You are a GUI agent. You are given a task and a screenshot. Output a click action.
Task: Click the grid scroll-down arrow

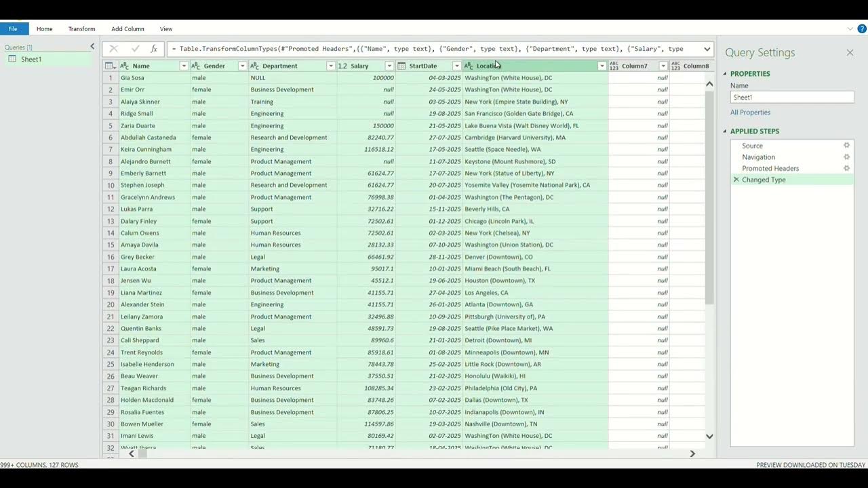coord(709,436)
